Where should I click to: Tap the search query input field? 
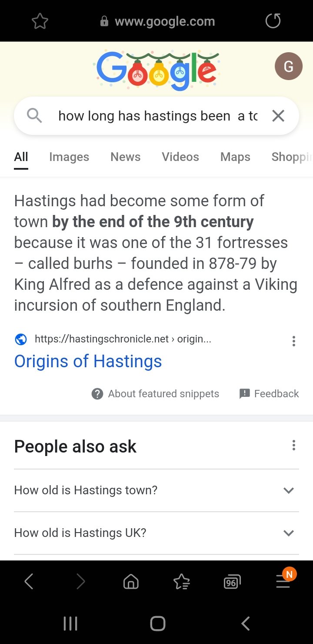[157, 116]
